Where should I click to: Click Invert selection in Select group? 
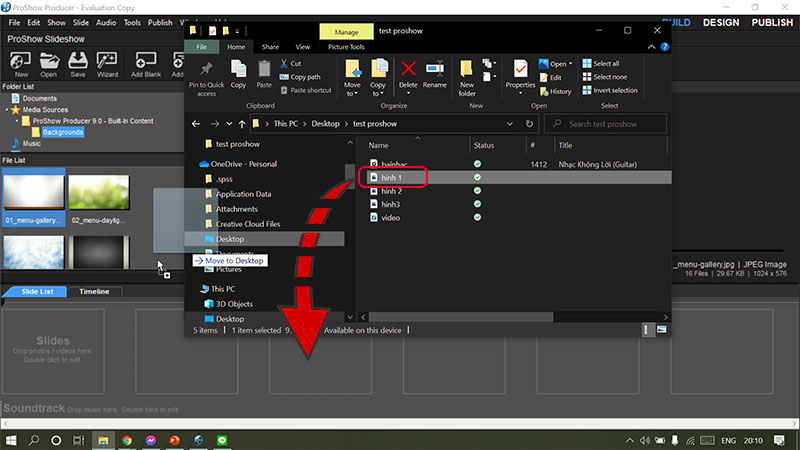(614, 90)
